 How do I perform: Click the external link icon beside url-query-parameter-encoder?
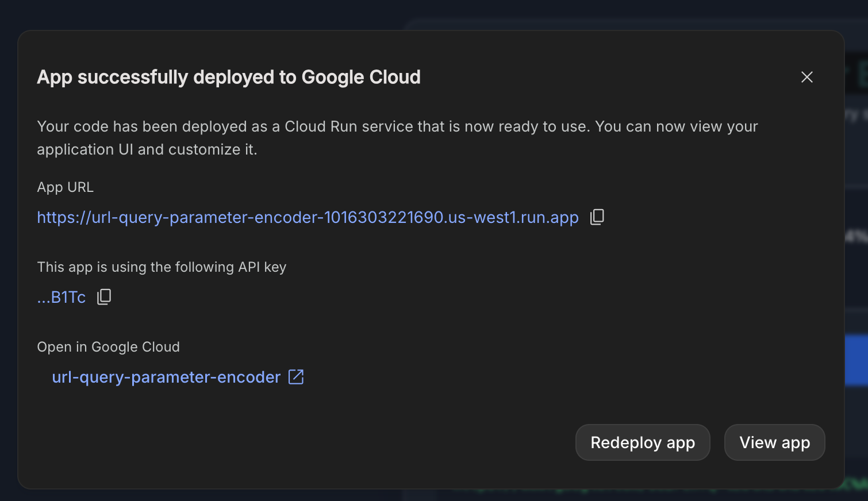point(296,377)
